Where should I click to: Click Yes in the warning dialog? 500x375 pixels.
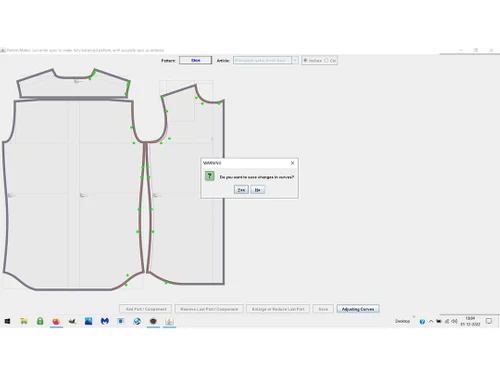tap(241, 190)
